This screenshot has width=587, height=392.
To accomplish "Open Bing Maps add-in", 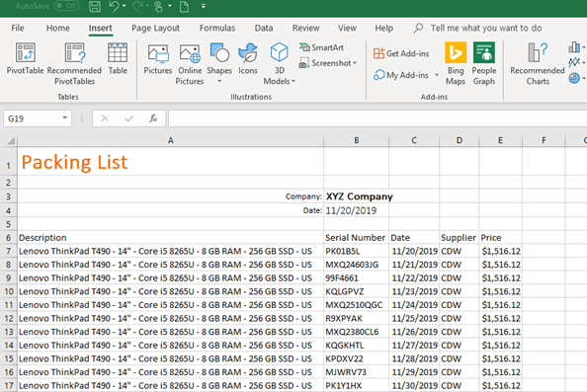I will [456, 63].
